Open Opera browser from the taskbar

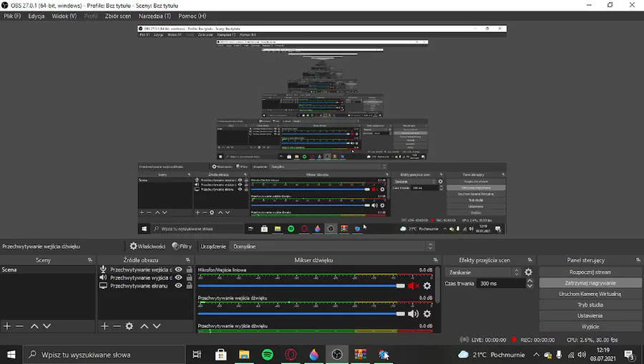tap(291, 355)
